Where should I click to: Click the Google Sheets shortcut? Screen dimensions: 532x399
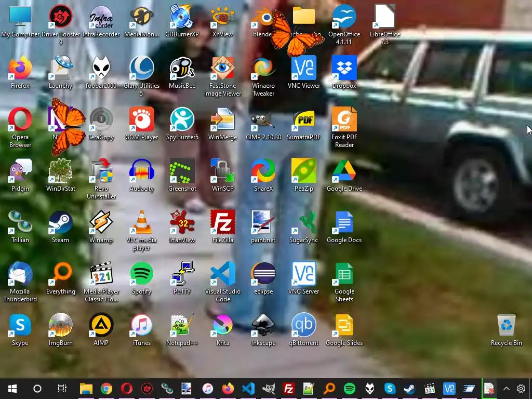[x=344, y=282]
